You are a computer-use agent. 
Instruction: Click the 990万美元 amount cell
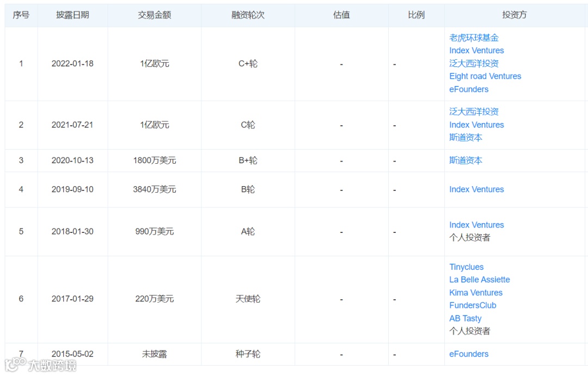point(155,232)
